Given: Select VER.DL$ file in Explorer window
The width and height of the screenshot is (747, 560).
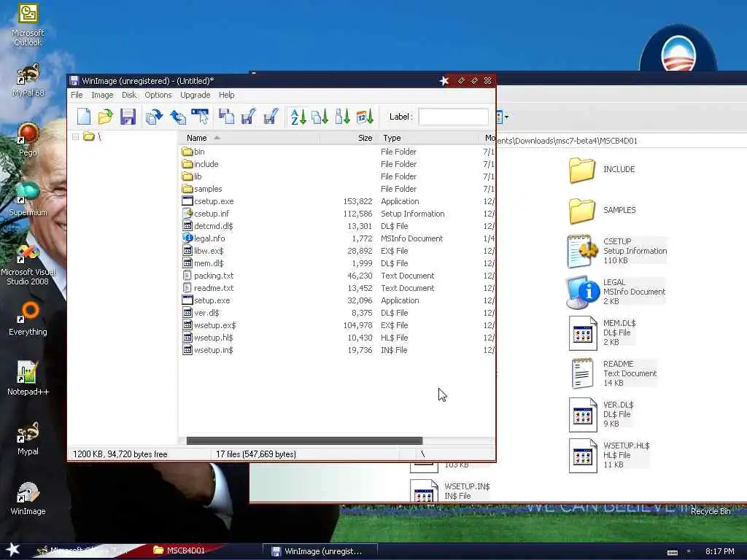Looking at the screenshot, I should pyautogui.click(x=602, y=414).
